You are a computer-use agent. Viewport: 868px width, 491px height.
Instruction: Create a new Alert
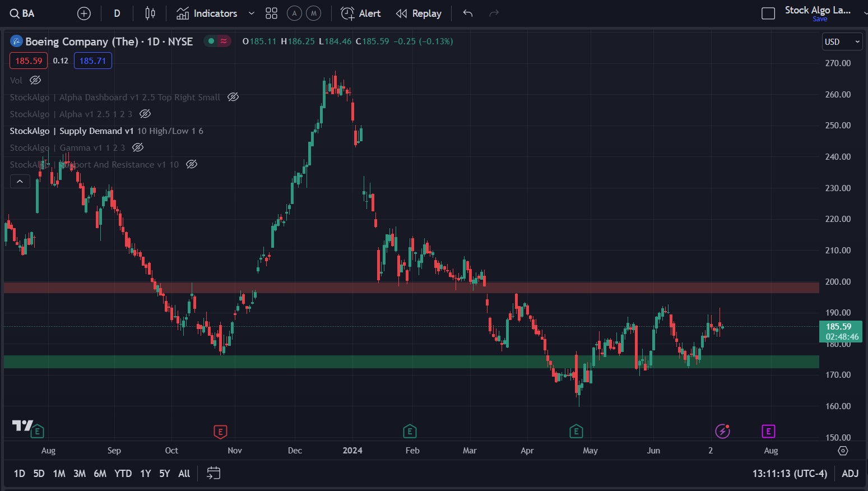[361, 13]
